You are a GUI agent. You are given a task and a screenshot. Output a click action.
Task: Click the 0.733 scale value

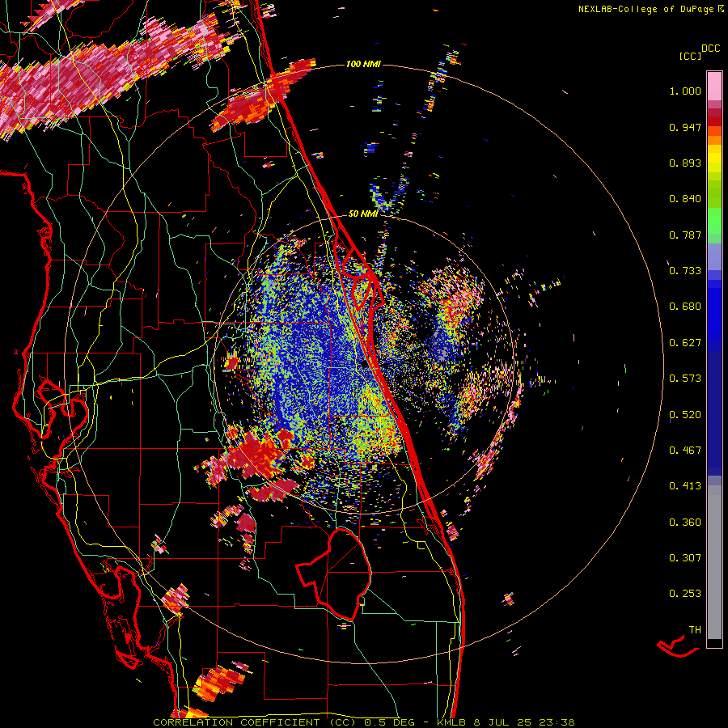coord(685,271)
